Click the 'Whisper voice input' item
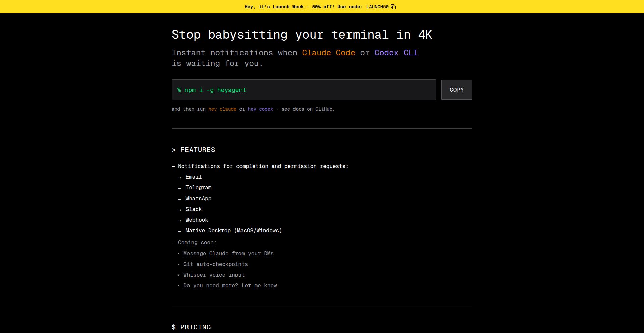 click(x=214, y=275)
